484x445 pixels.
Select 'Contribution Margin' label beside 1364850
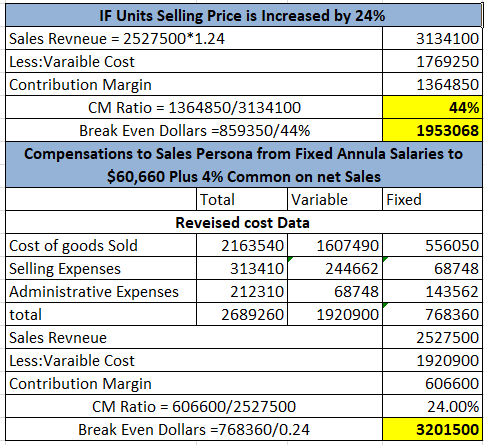194,84
